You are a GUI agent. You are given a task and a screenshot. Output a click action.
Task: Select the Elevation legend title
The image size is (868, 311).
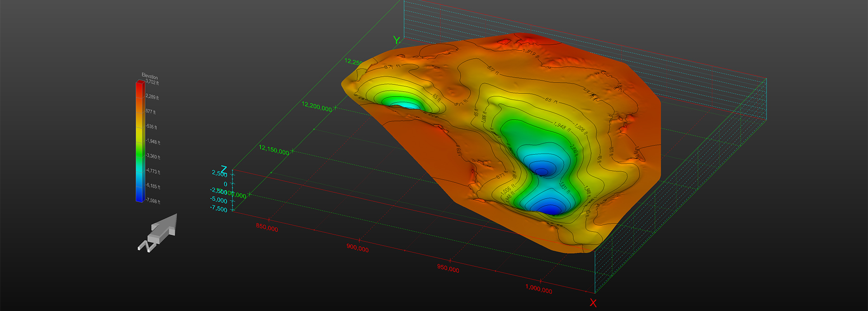pyautogui.click(x=150, y=76)
